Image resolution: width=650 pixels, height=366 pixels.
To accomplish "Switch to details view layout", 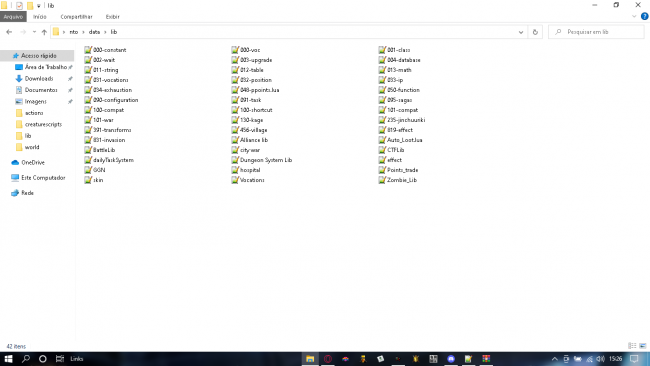I will pos(632,346).
